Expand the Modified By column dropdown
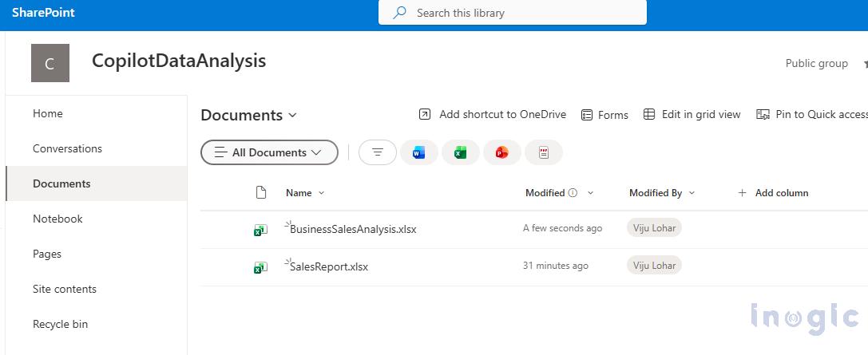868x355 pixels. click(692, 193)
